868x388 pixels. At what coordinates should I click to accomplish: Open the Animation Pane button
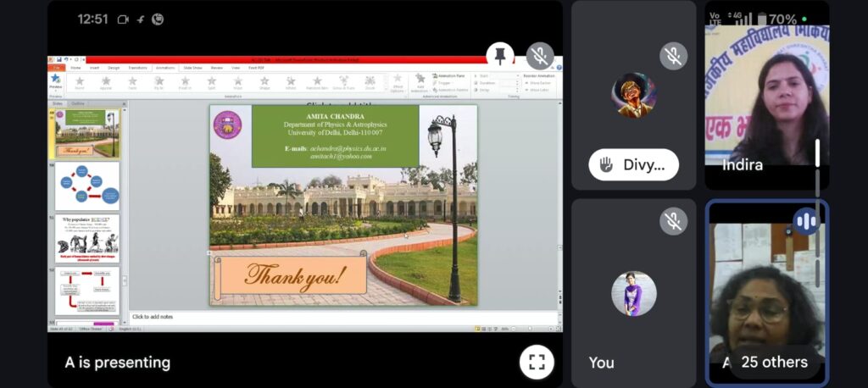tap(448, 76)
